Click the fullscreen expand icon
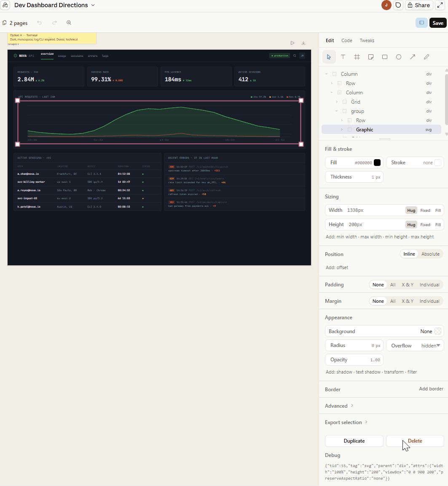 click(440, 5)
